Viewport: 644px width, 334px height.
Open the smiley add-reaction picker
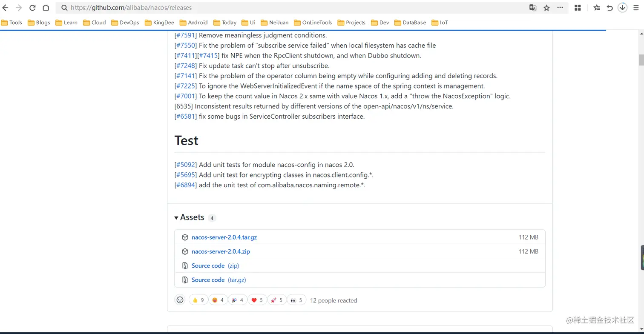click(180, 300)
